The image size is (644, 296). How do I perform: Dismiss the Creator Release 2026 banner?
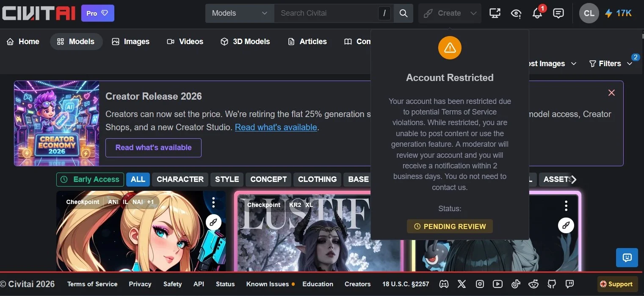click(611, 93)
